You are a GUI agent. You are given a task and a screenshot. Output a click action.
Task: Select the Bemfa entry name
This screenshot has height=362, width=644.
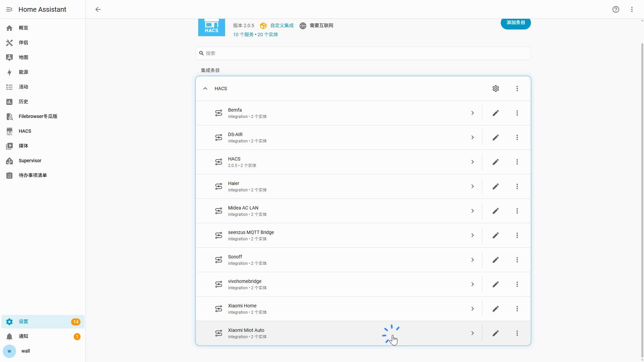coord(235,110)
